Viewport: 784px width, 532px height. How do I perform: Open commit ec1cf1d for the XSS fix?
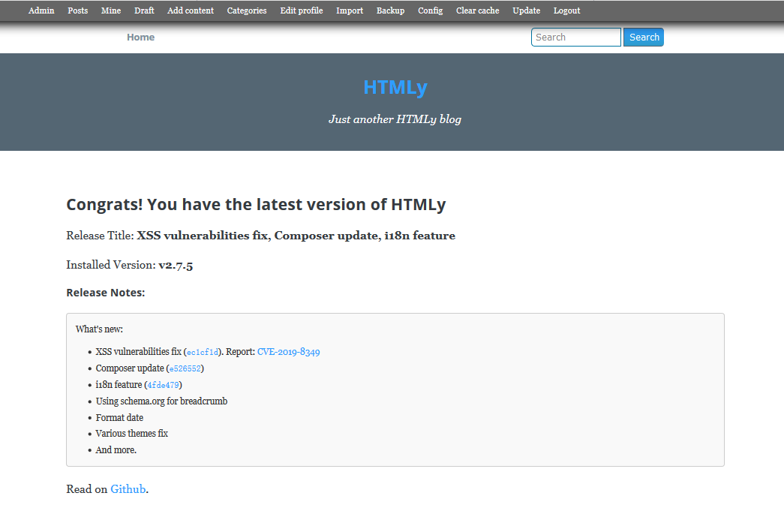click(x=201, y=351)
